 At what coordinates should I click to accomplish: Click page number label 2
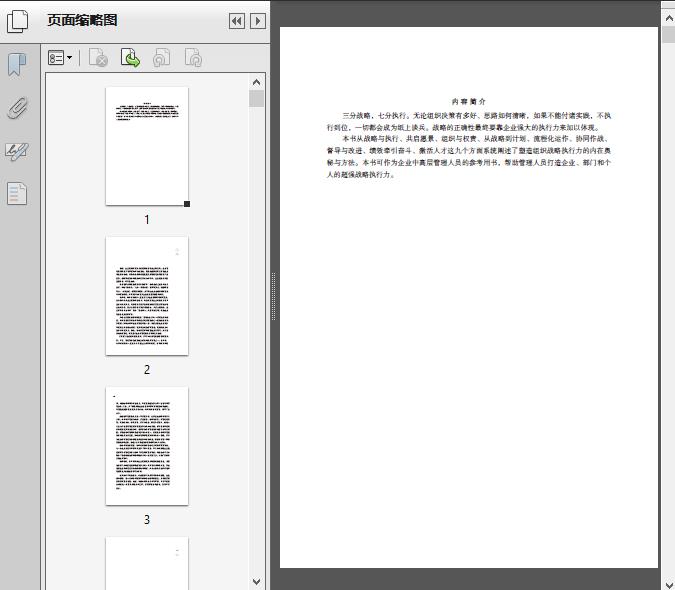[147, 370]
